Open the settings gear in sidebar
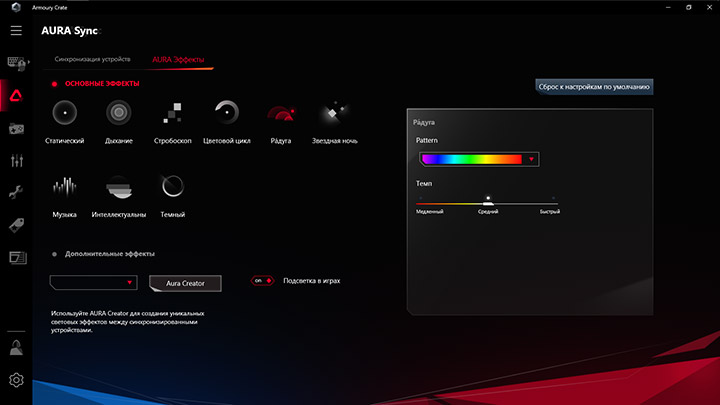 point(16,380)
